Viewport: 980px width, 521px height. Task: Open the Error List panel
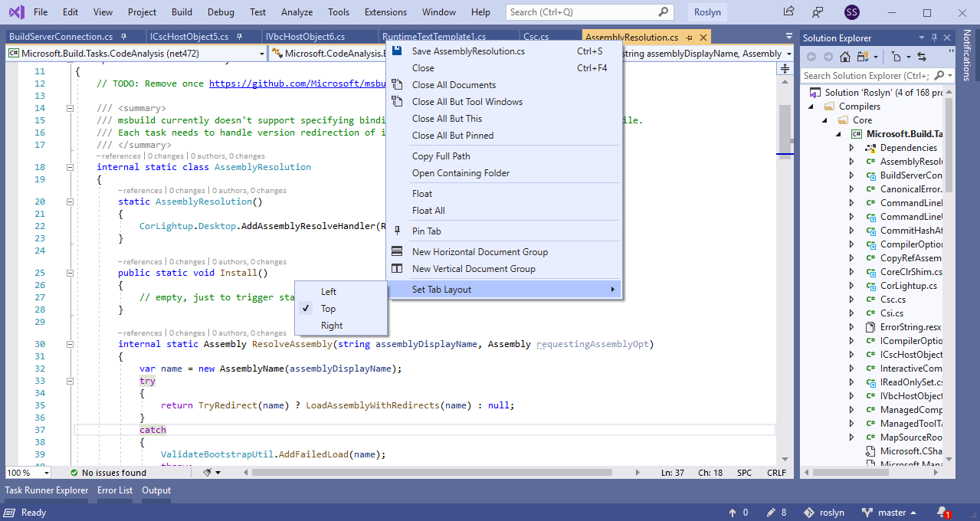114,490
